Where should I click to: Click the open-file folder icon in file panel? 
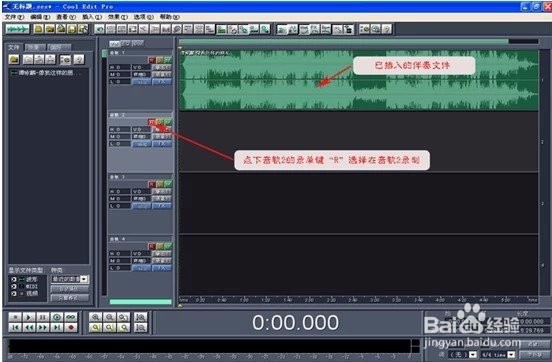[14, 60]
